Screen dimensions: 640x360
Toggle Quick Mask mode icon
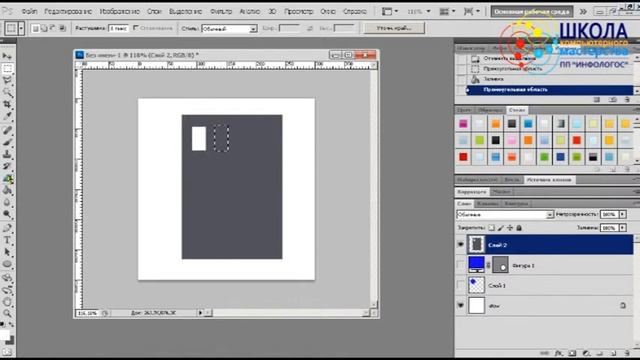[x=7, y=353]
